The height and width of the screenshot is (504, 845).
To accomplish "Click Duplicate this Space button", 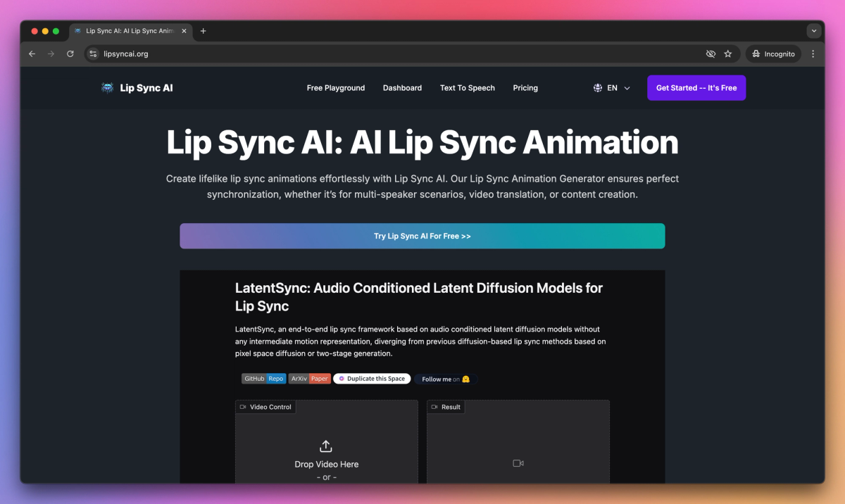I will pyautogui.click(x=372, y=379).
